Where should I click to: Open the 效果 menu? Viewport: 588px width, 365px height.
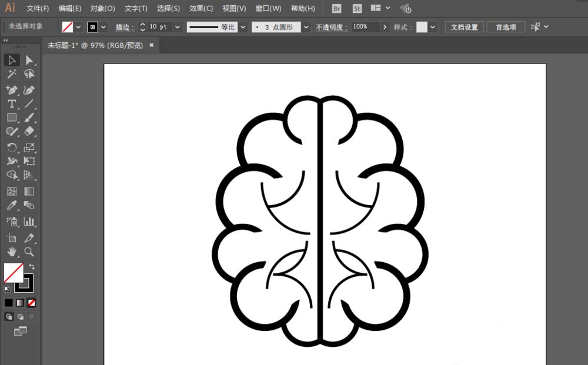pos(200,8)
